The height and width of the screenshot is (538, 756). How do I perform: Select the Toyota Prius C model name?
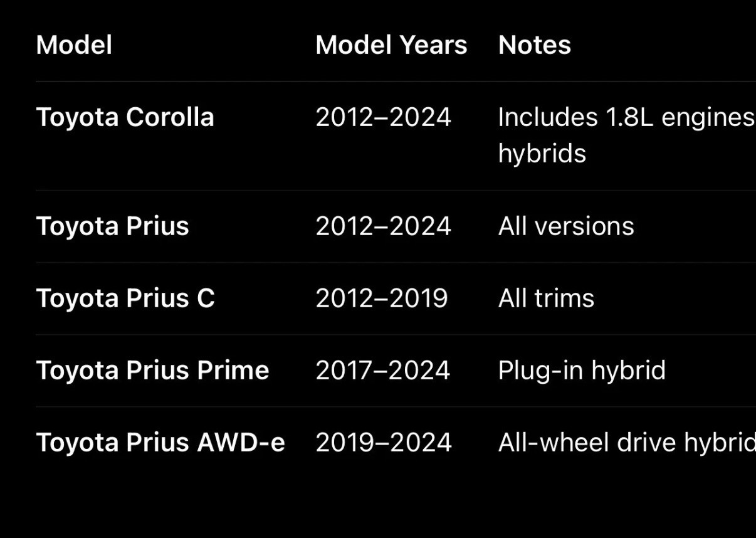pyautogui.click(x=125, y=298)
